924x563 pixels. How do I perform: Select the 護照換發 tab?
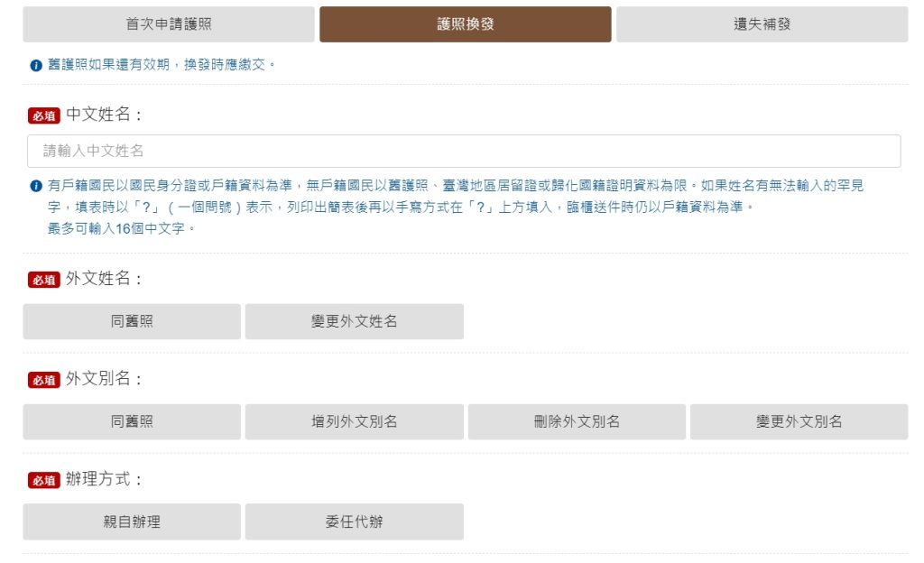pos(465,24)
